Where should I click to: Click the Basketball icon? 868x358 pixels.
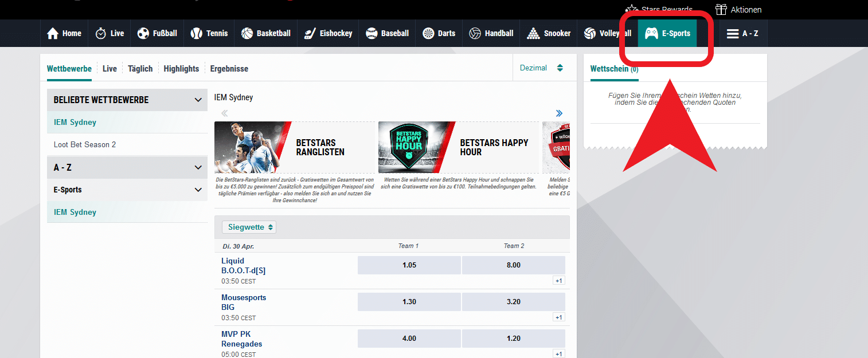(x=247, y=33)
